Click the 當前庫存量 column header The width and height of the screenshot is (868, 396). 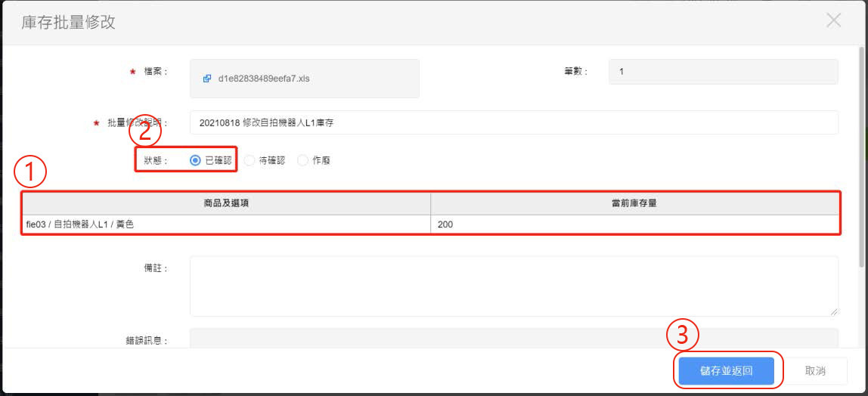[x=634, y=203]
